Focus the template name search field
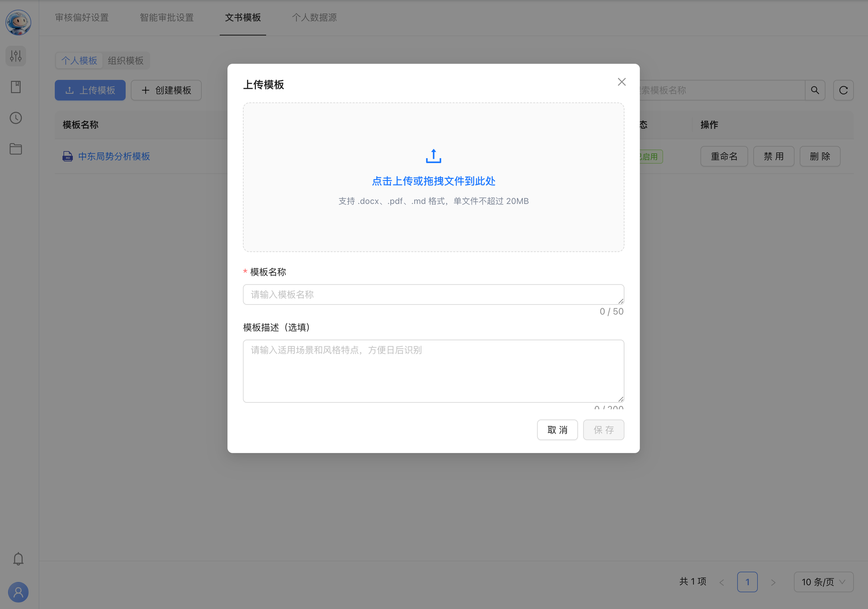 point(722,90)
